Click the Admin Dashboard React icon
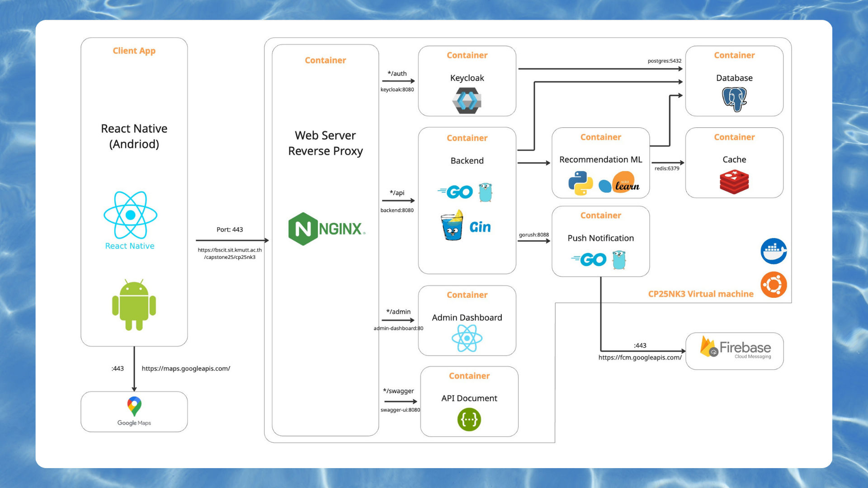The width and height of the screenshot is (868, 488). pos(467,338)
